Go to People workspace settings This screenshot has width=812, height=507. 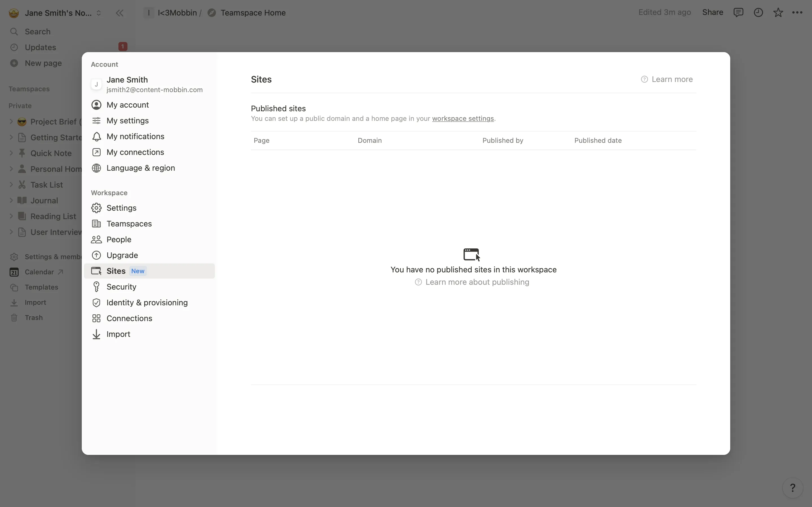point(119,239)
